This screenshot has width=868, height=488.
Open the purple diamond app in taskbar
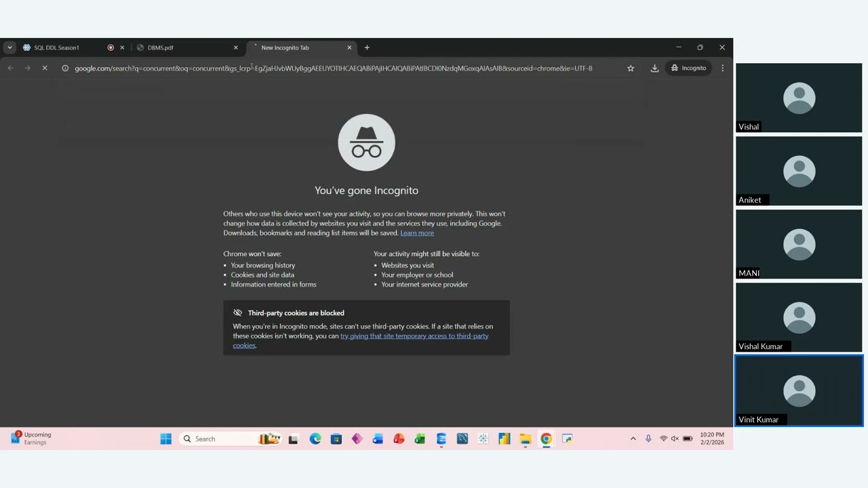(x=357, y=439)
